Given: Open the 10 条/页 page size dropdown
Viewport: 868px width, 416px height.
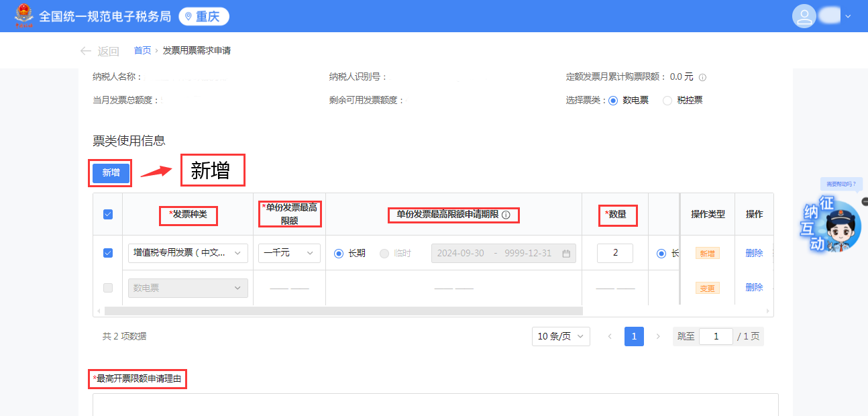Looking at the screenshot, I should click(560, 336).
